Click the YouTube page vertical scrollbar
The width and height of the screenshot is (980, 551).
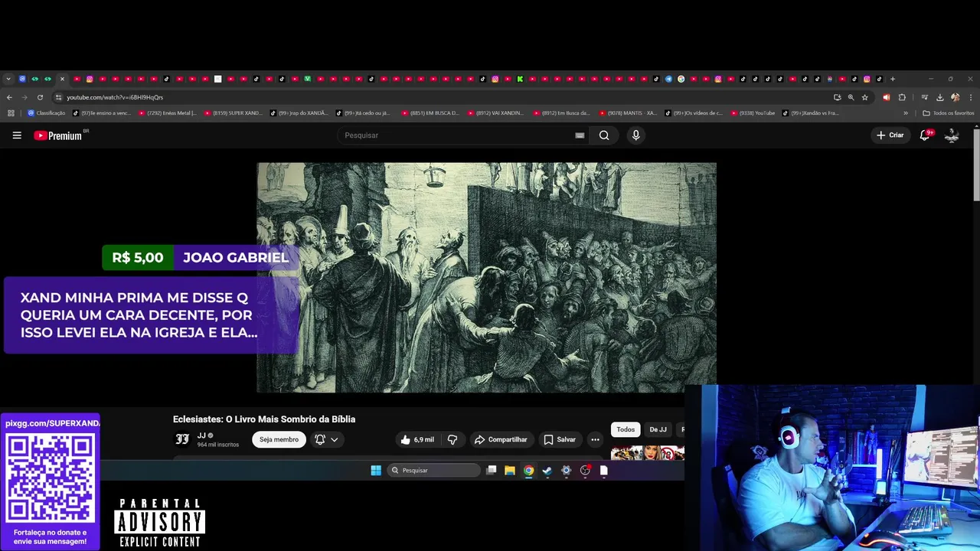(976, 165)
